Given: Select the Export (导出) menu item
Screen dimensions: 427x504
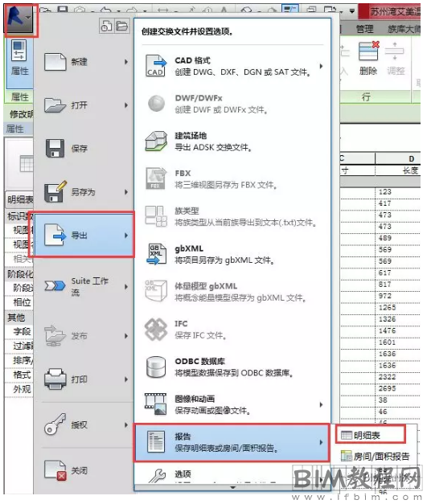Looking at the screenshot, I should pyautogui.click(x=84, y=236).
